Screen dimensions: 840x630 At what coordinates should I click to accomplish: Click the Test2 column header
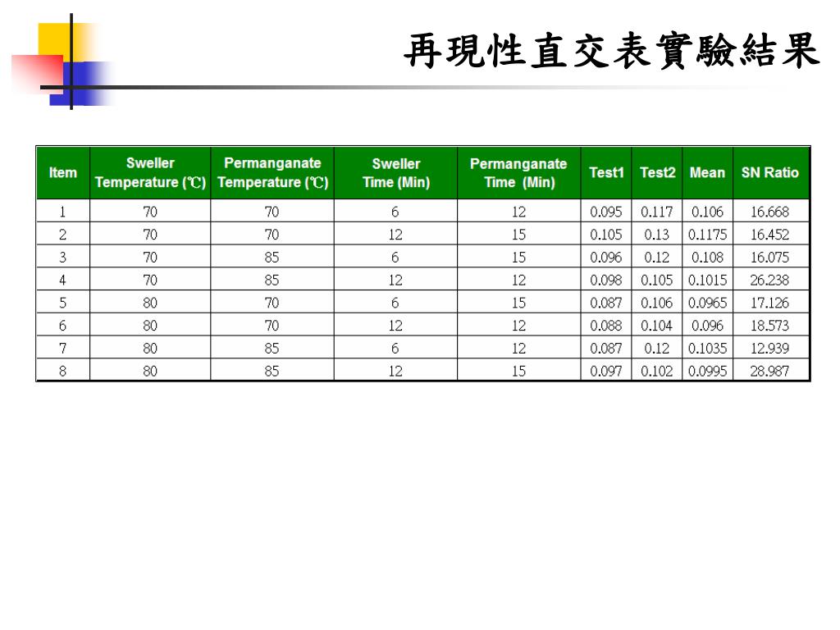tap(657, 172)
